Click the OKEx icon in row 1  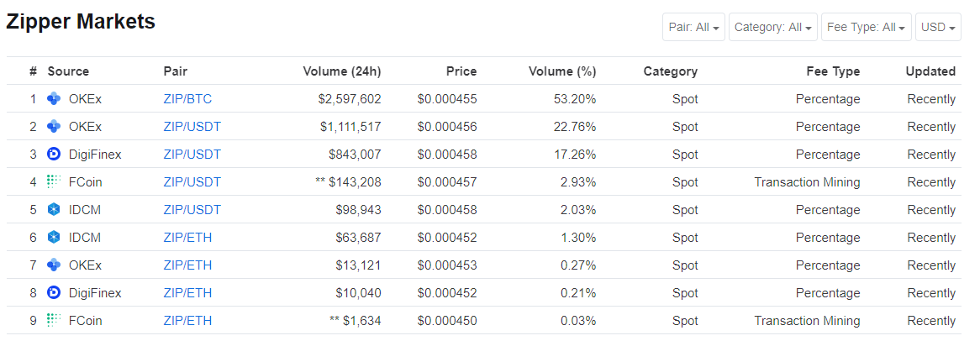(x=55, y=98)
